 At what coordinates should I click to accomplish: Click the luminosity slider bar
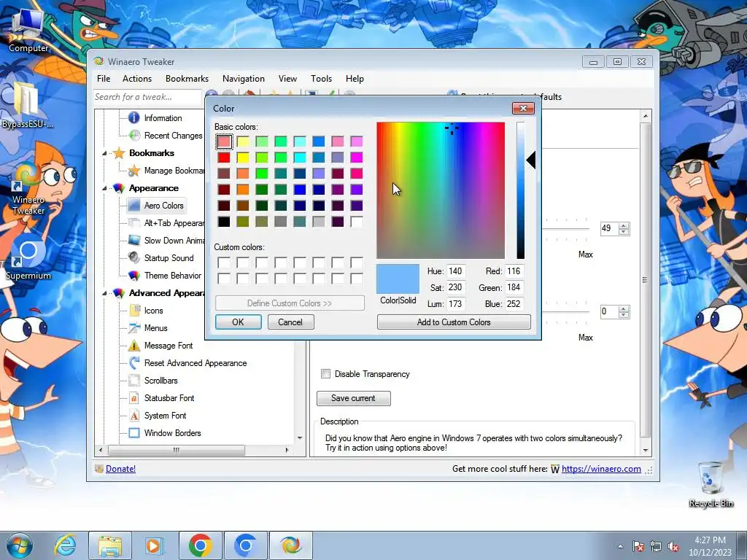point(520,190)
